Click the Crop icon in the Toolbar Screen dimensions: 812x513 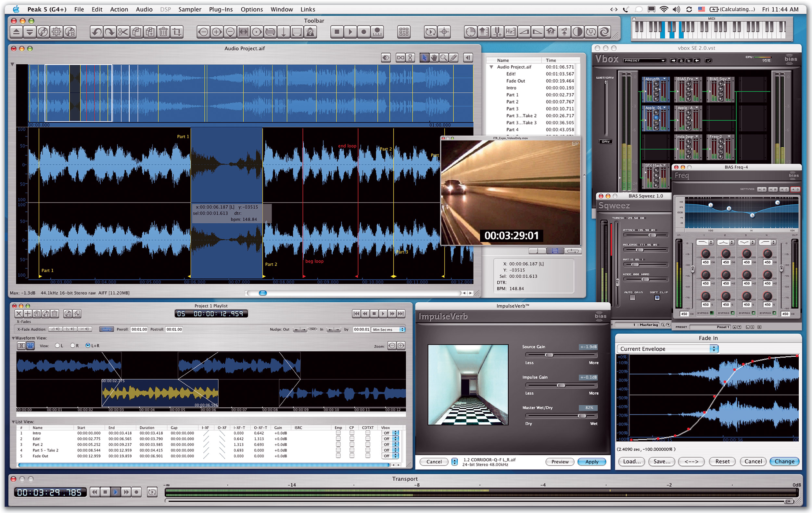[x=177, y=32]
